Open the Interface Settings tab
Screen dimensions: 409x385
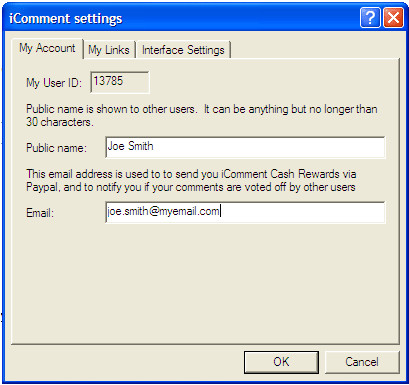(x=183, y=50)
